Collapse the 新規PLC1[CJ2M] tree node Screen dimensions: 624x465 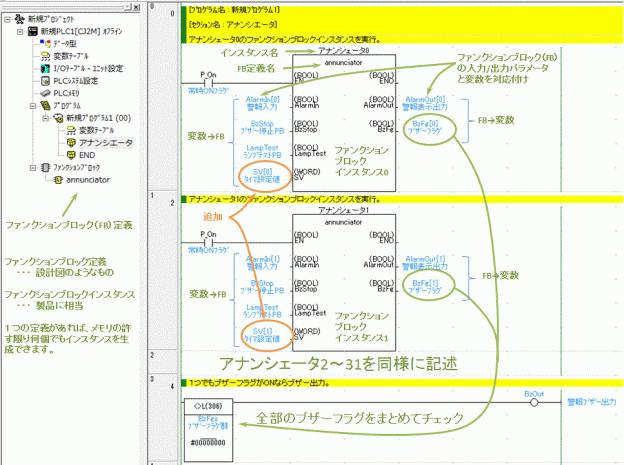tap(20, 31)
